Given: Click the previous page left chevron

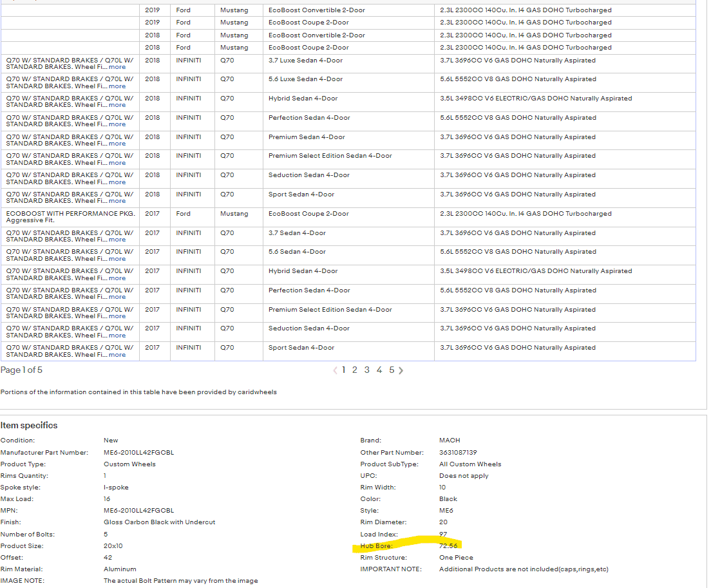Looking at the screenshot, I should point(335,370).
